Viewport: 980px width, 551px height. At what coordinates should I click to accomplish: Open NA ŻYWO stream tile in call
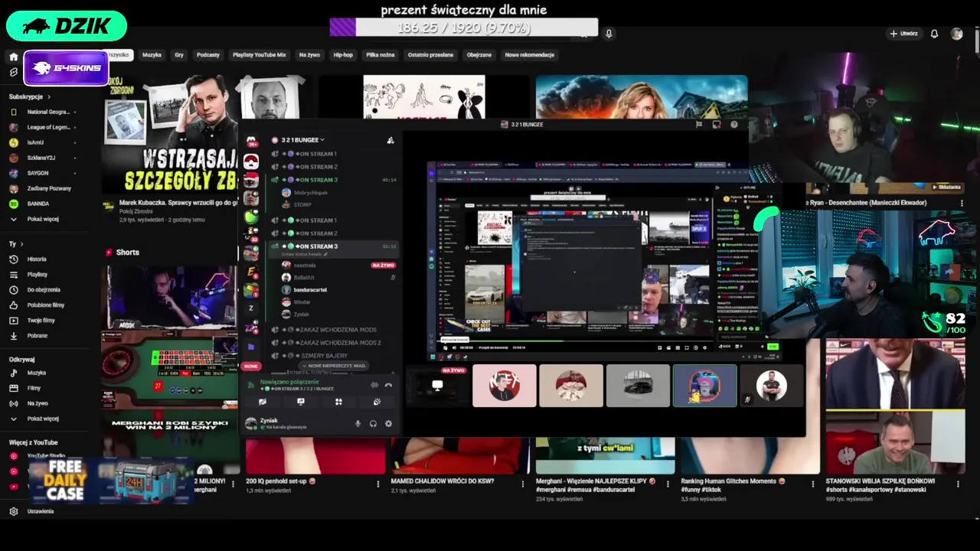437,386
